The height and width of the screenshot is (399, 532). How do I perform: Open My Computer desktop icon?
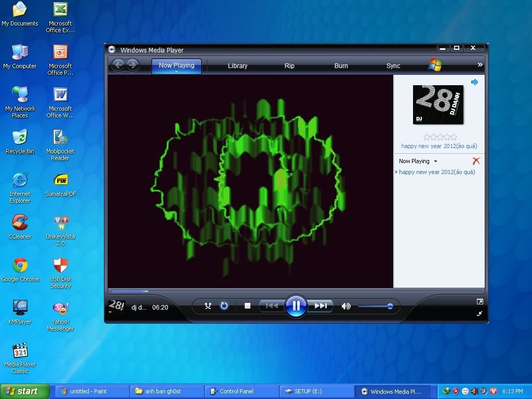(x=20, y=57)
